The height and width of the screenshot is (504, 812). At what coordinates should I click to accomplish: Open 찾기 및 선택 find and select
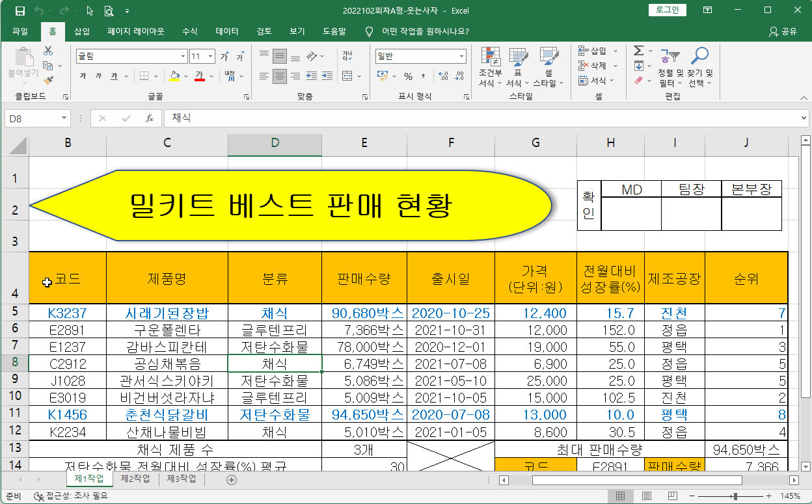click(700, 68)
